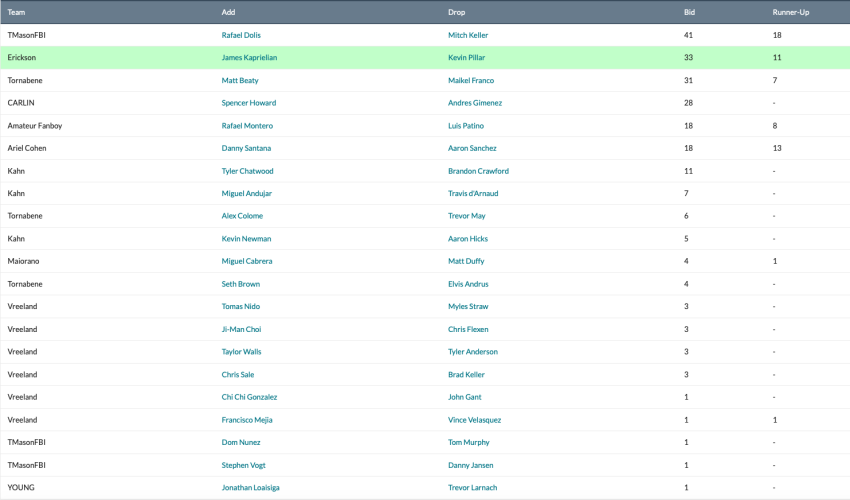
Task: View Maikel Franco player link
Action: point(471,80)
